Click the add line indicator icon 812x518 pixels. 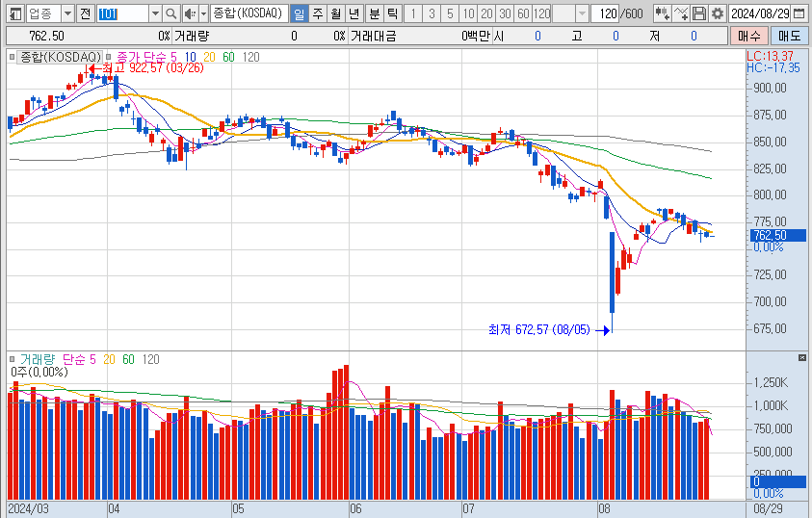680,13
